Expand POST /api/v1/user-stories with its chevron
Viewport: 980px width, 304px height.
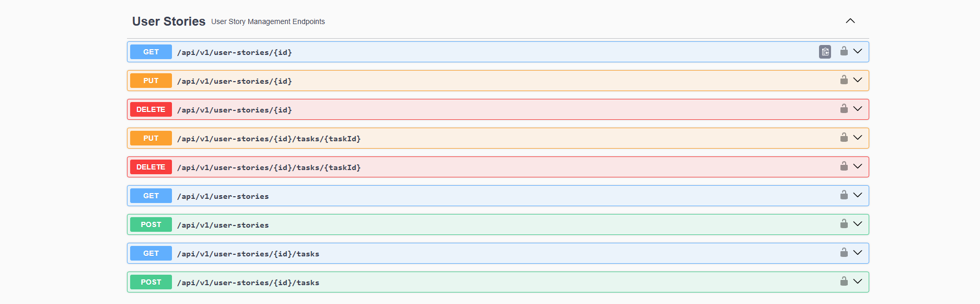pos(858,224)
